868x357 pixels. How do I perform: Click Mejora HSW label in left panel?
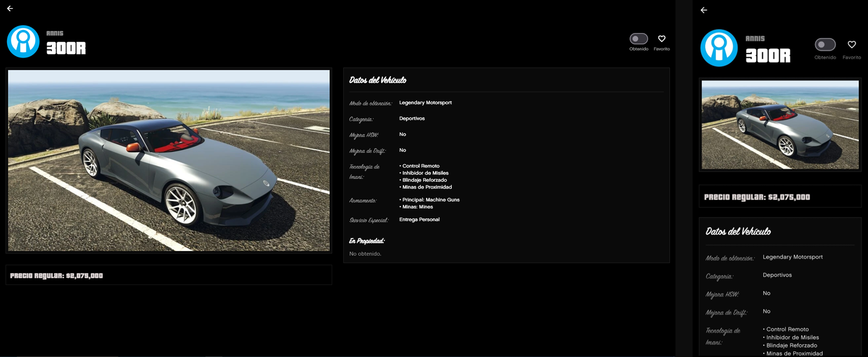pyautogui.click(x=364, y=135)
